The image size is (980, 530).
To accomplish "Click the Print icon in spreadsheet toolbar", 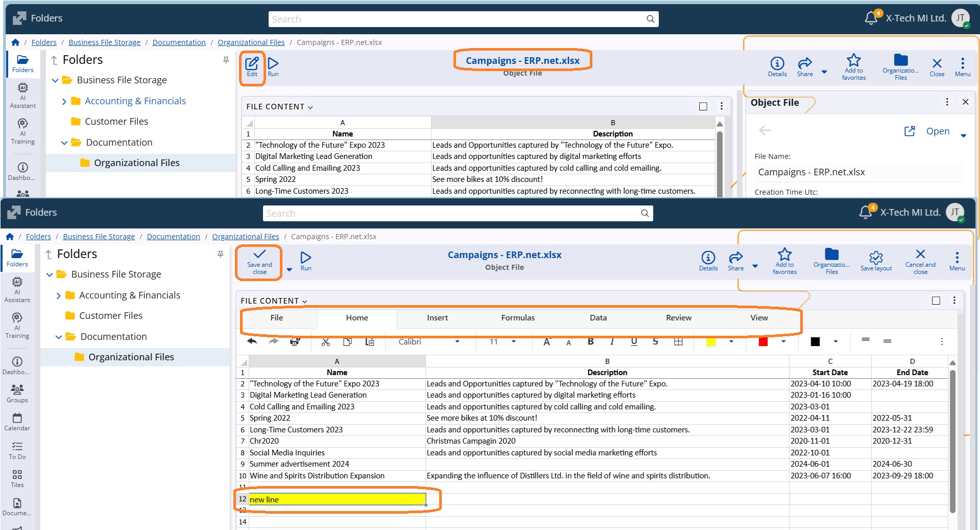I will click(295, 341).
